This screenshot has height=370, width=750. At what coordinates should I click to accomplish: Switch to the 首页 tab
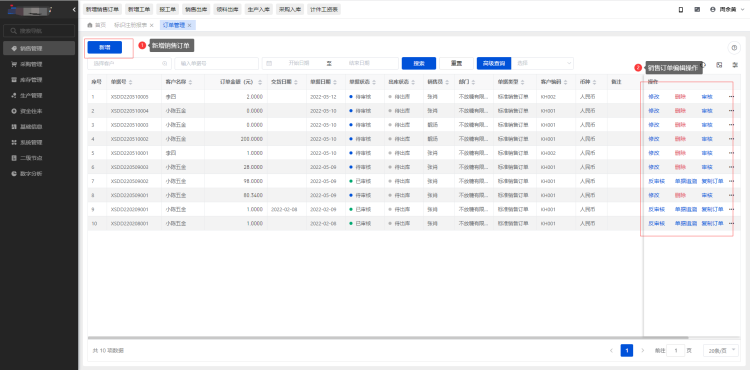point(97,25)
